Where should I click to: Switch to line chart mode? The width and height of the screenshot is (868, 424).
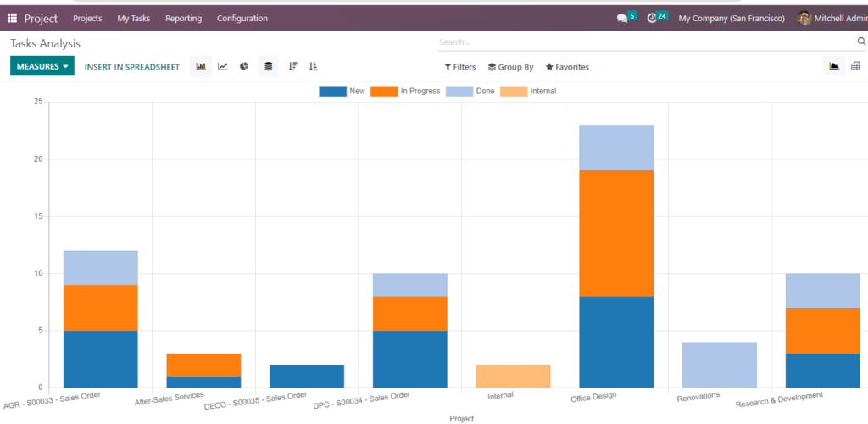tap(223, 66)
